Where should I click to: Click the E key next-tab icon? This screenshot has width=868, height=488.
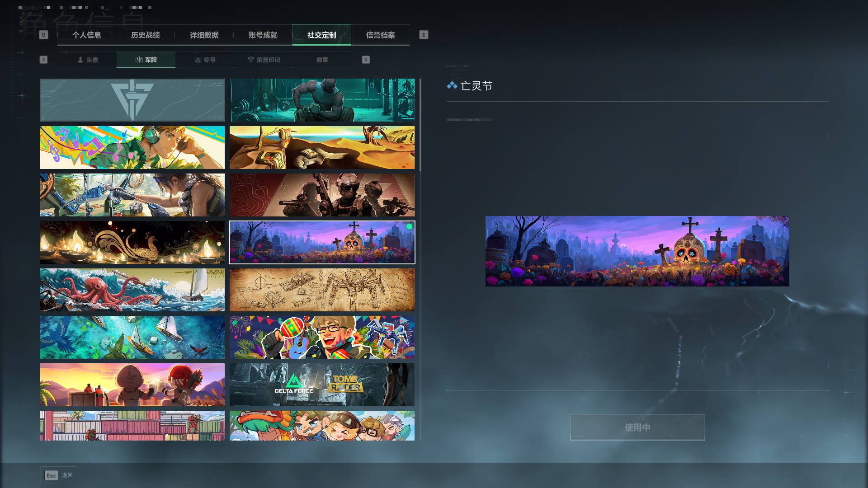424,35
